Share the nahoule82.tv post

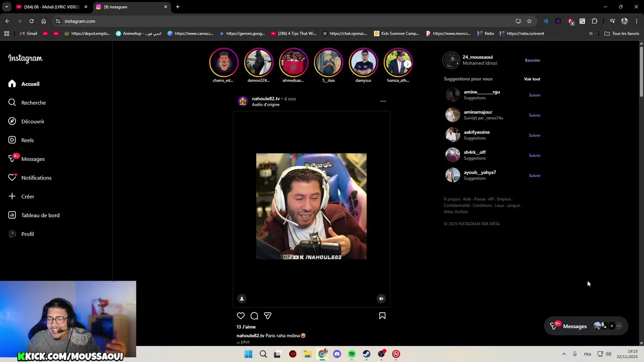pos(268,316)
